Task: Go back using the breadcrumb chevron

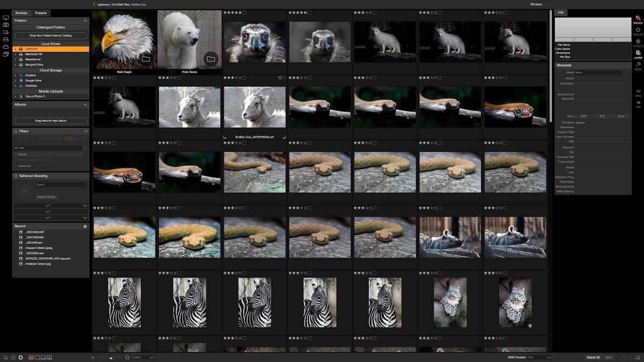Action: pos(94,4)
